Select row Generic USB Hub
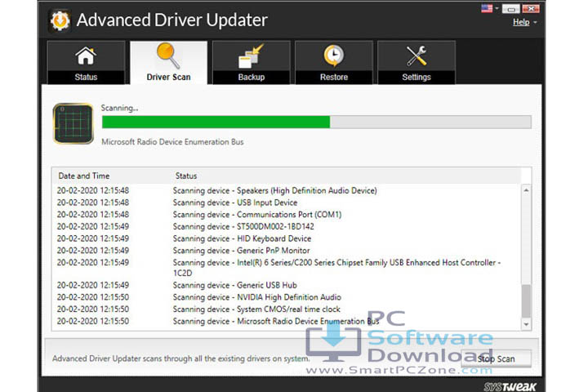The height and width of the screenshot is (392, 588). (287, 285)
